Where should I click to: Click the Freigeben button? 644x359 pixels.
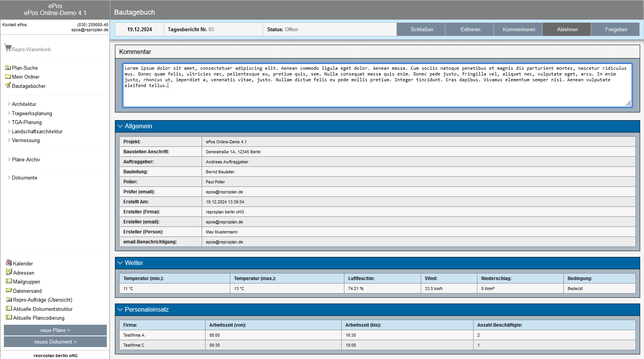click(x=615, y=29)
